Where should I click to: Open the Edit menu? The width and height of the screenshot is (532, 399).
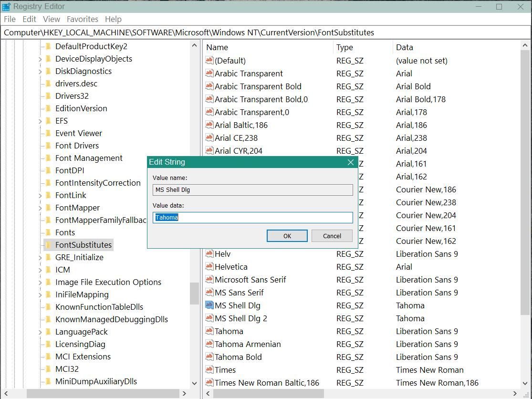tap(29, 20)
